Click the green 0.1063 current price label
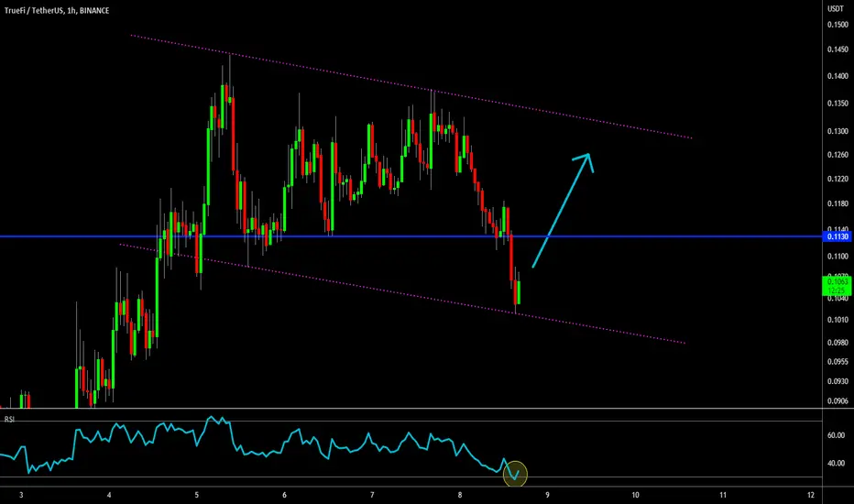The height and width of the screenshot is (504, 854). (x=838, y=286)
